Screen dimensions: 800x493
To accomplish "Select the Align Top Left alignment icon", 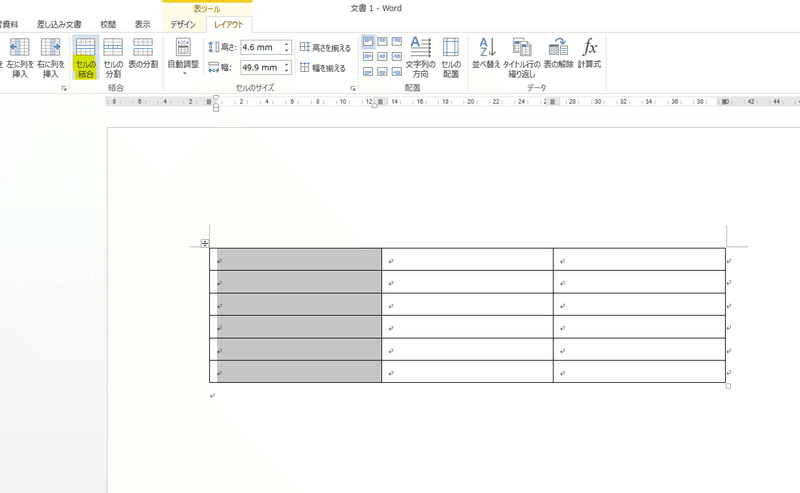I will tap(368, 41).
